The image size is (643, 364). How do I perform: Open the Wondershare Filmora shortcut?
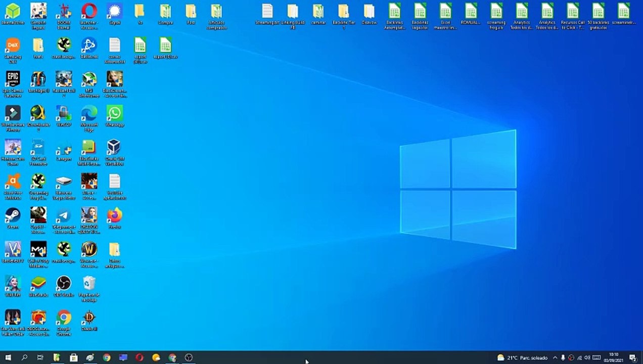click(13, 118)
